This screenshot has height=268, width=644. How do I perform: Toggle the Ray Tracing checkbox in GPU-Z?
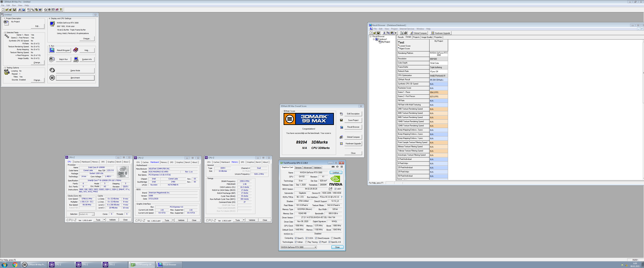[306, 242]
